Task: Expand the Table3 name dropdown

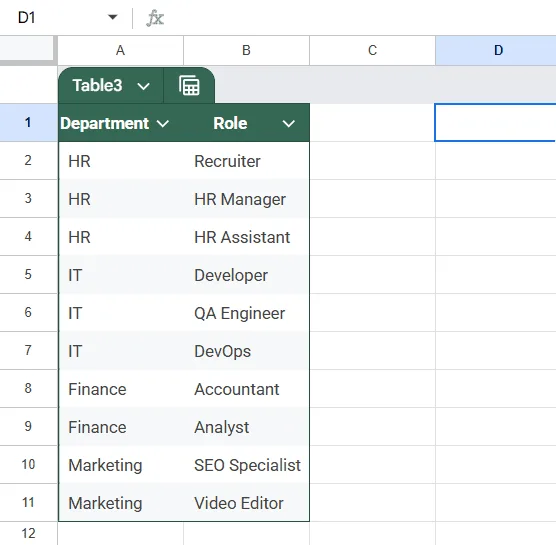Action: 143,86
